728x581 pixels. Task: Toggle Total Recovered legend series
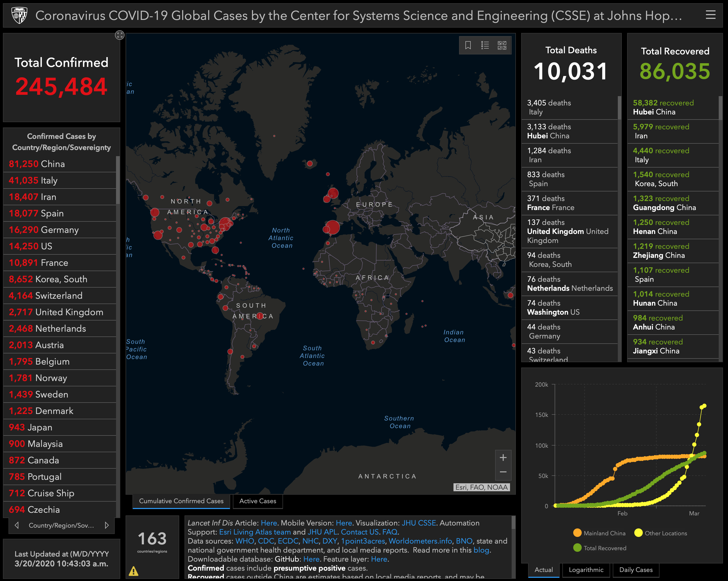point(600,548)
